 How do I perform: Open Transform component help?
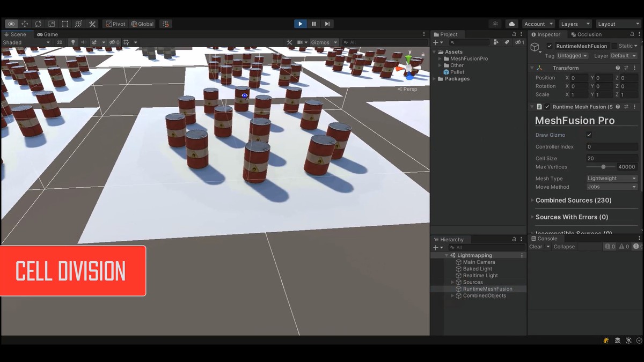point(618,68)
